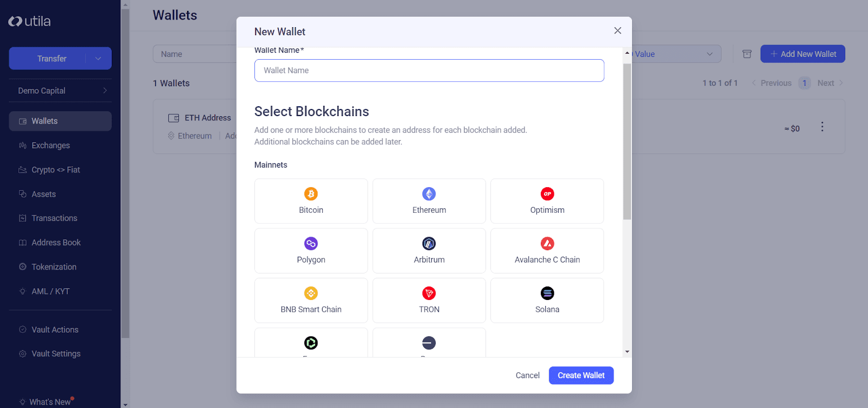Open Vault Settings
868x408 pixels.
pos(55,353)
